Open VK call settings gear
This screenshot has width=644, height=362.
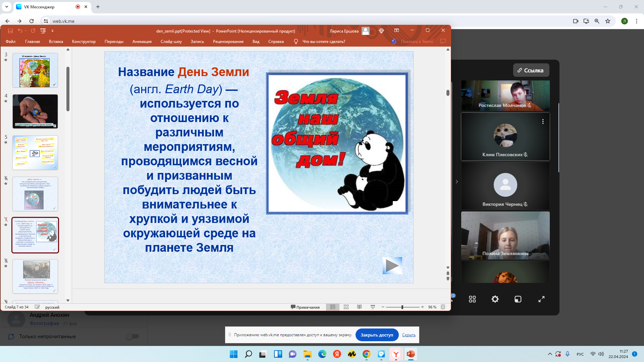pyautogui.click(x=495, y=299)
